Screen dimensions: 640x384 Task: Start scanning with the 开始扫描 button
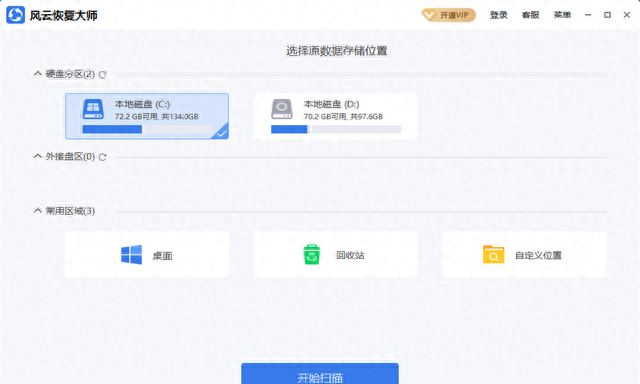(x=320, y=374)
